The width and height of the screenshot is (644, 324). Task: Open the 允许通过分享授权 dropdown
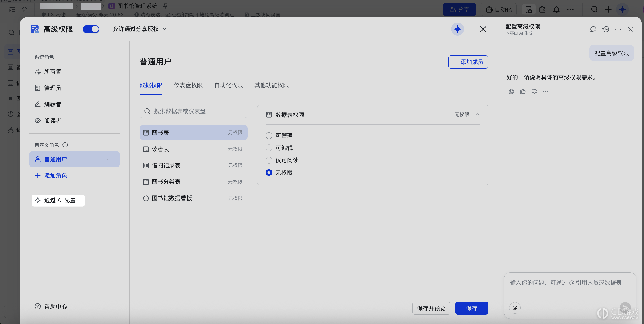pos(140,29)
